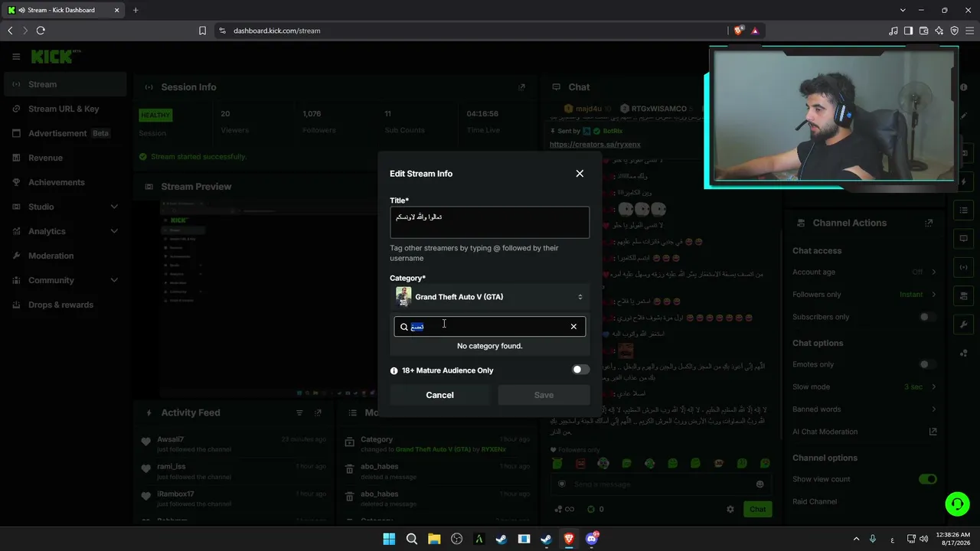Open the Brave VPN shield icon
The image size is (980, 551).
[x=955, y=31]
